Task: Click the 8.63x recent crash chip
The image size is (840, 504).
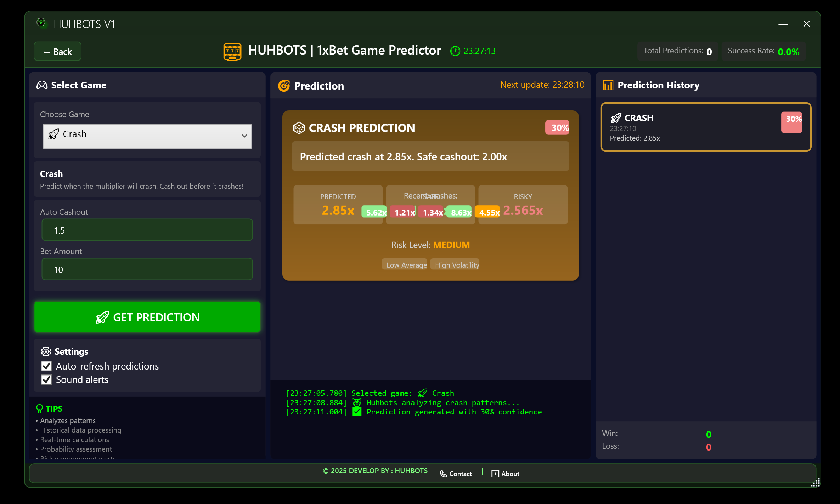Action: click(459, 212)
